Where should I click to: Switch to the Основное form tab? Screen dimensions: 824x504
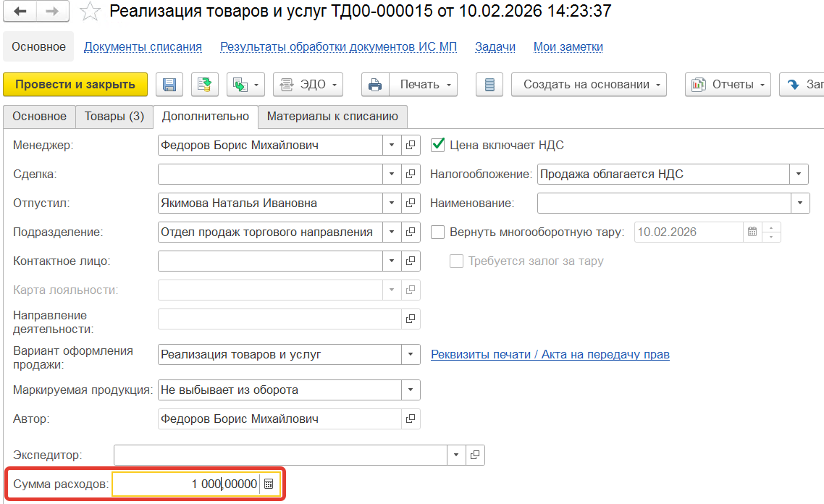pos(39,117)
